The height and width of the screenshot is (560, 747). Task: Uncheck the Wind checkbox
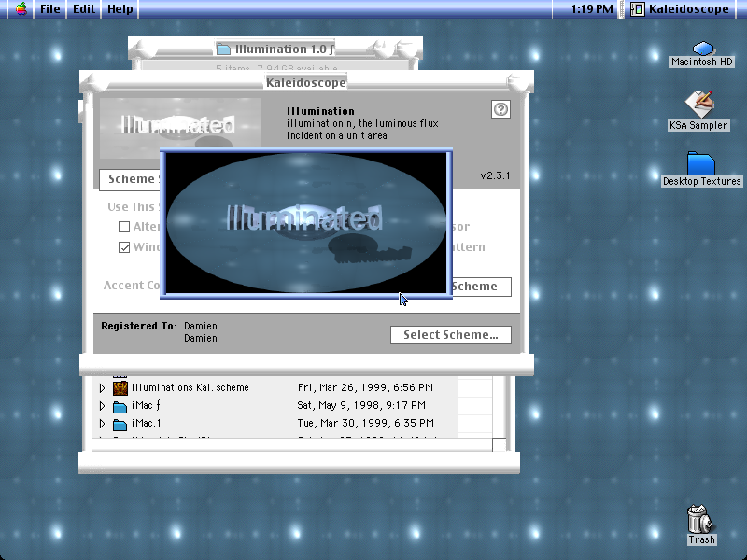124,247
